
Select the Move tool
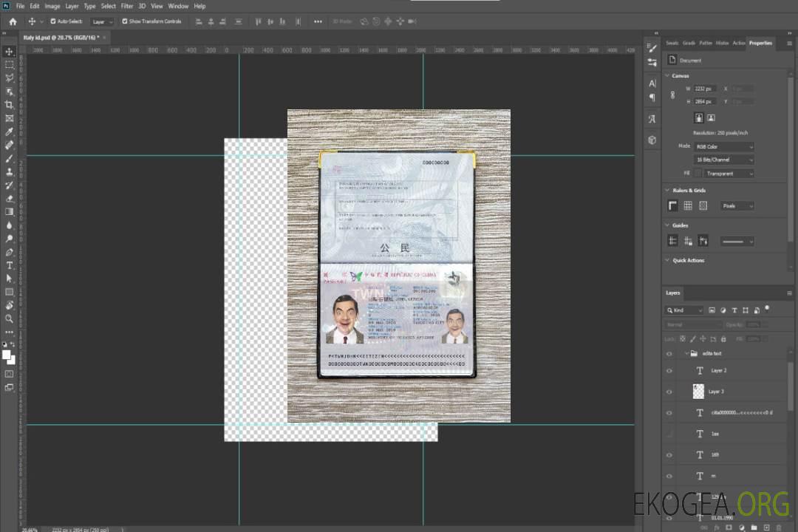pos(9,52)
